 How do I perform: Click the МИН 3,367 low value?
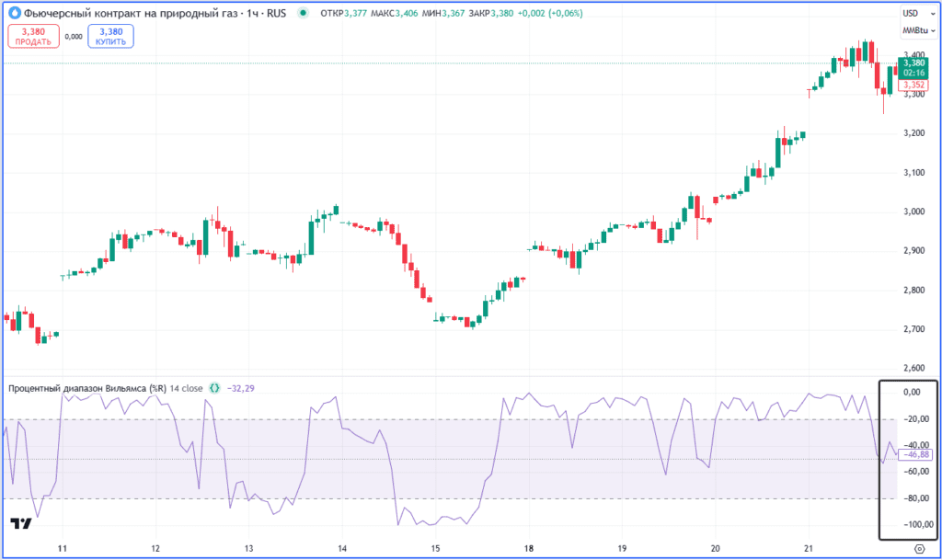443,13
